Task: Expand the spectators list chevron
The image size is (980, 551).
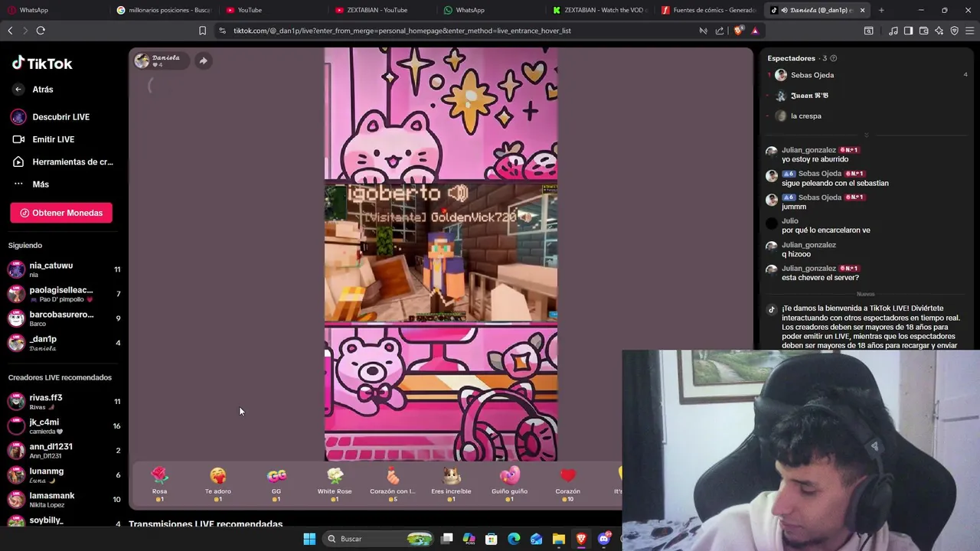Action: (867, 135)
